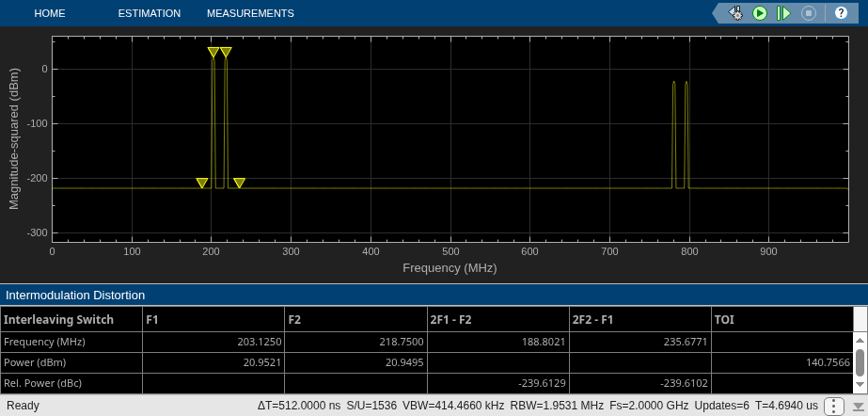Screen dimensions: 868x416
Task: Open the status bar three-dot options button
Action: point(834,406)
